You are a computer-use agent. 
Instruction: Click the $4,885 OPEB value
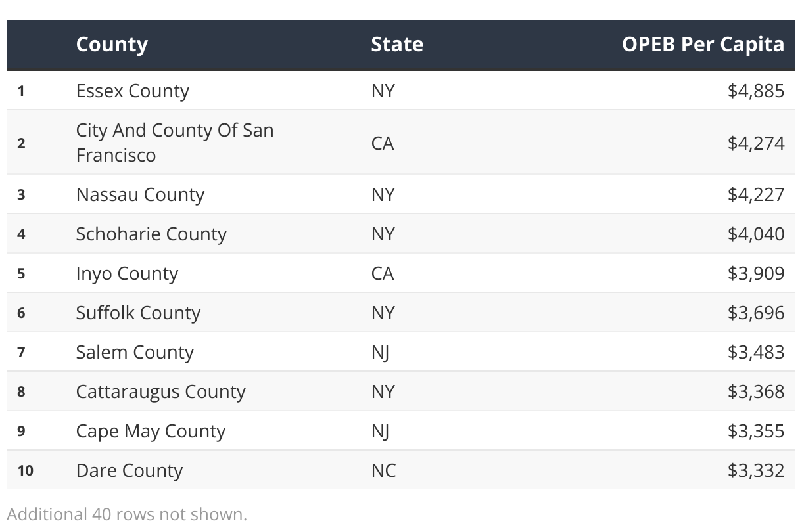(x=756, y=91)
